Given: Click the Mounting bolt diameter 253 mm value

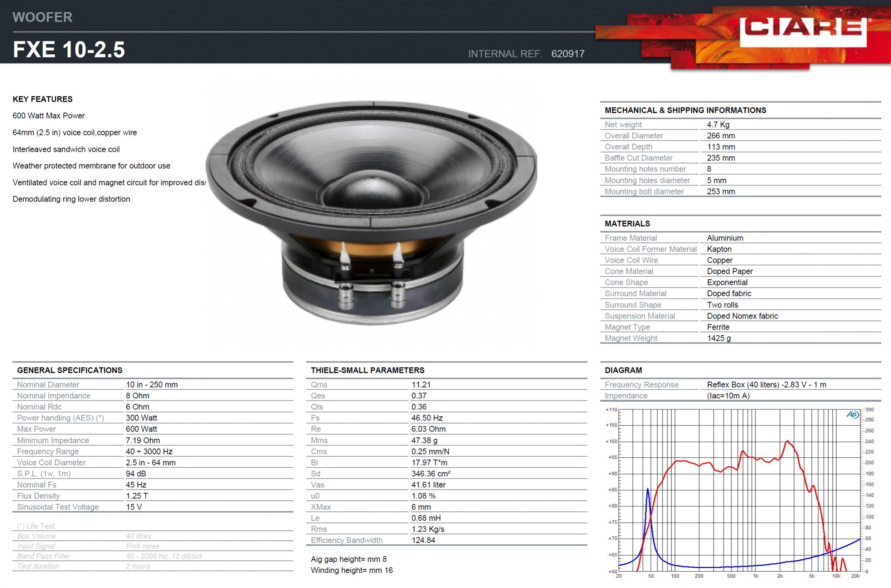Looking at the screenshot, I should pyautogui.click(x=721, y=191).
